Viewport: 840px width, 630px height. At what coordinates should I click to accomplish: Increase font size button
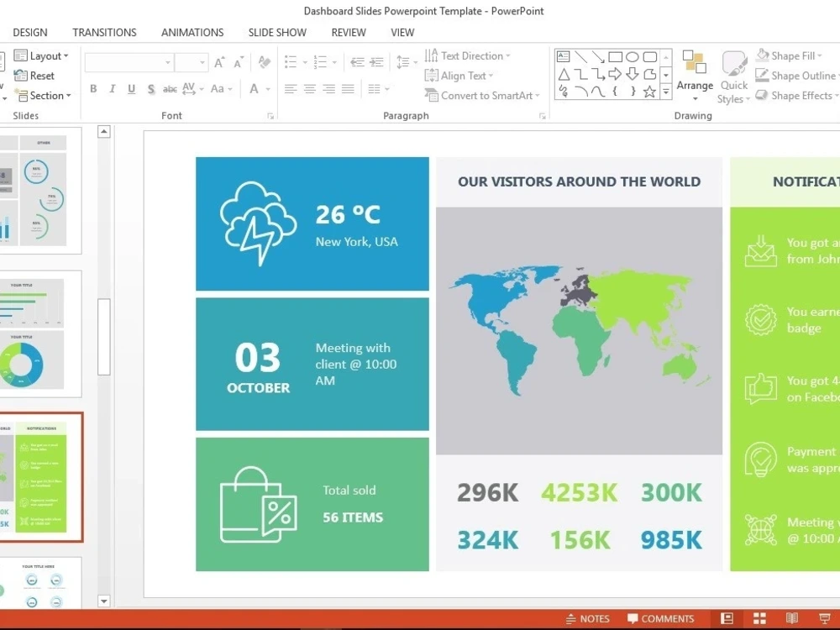coord(219,63)
